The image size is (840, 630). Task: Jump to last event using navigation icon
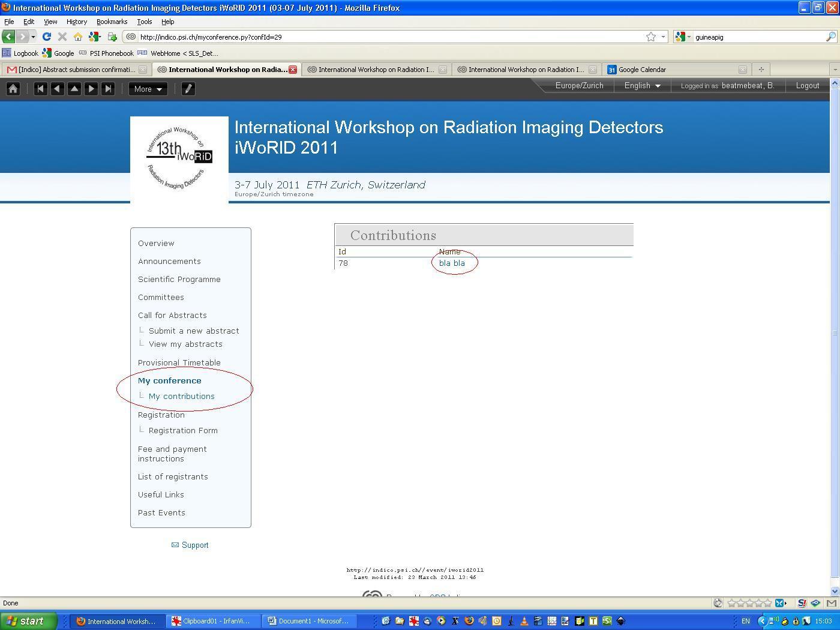[x=108, y=89]
